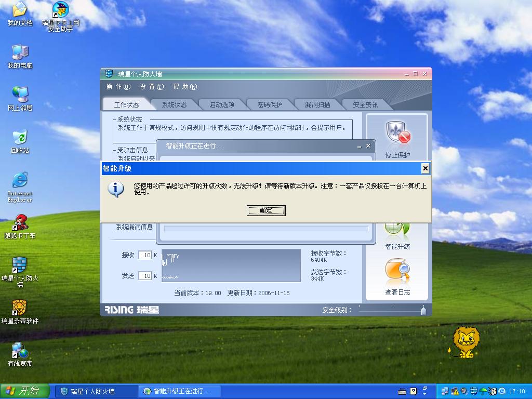Image resolution: width=532 pixels, height=399 pixels.
Task: Open 瑞星卡卡上网安全助手 desktop icon
Action: (x=61, y=16)
